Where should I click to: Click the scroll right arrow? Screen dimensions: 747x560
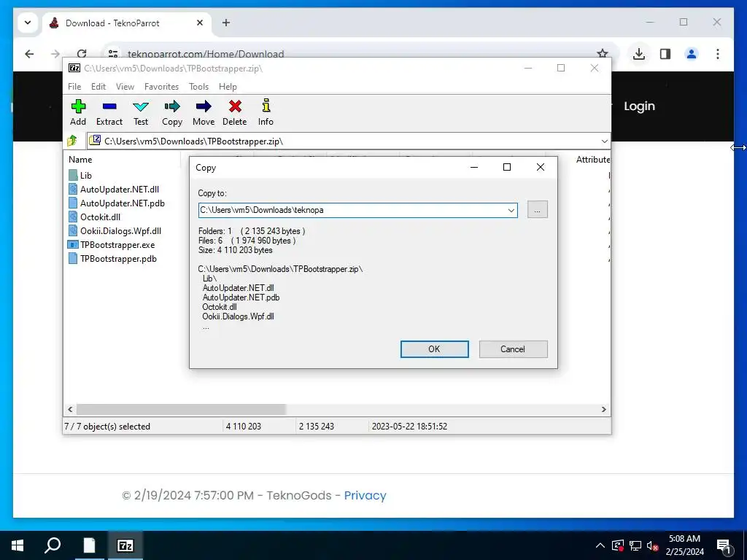(x=603, y=409)
